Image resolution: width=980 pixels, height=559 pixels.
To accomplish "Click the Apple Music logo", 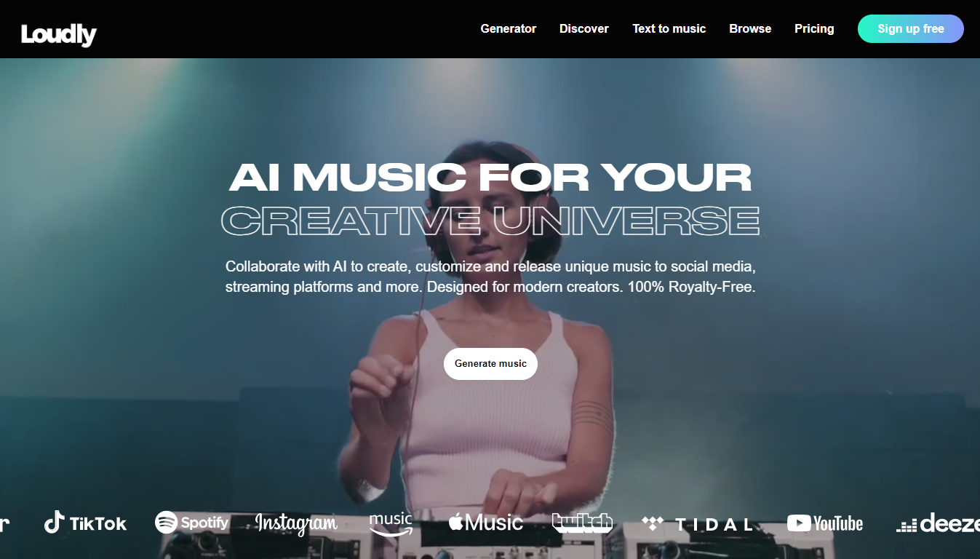I will coord(486,522).
